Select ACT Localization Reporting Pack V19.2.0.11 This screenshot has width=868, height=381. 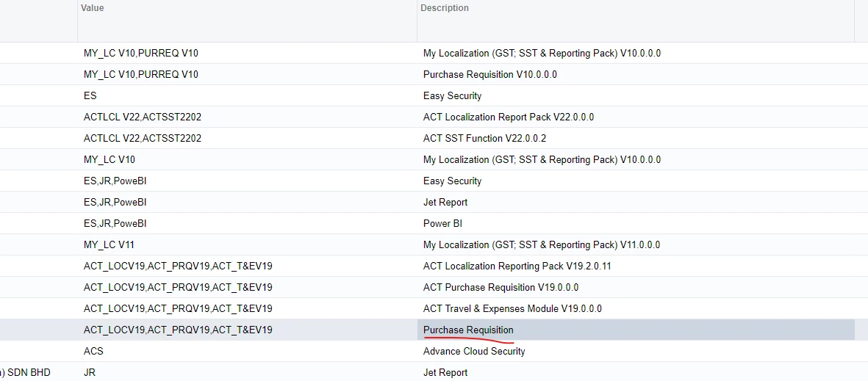click(636, 266)
